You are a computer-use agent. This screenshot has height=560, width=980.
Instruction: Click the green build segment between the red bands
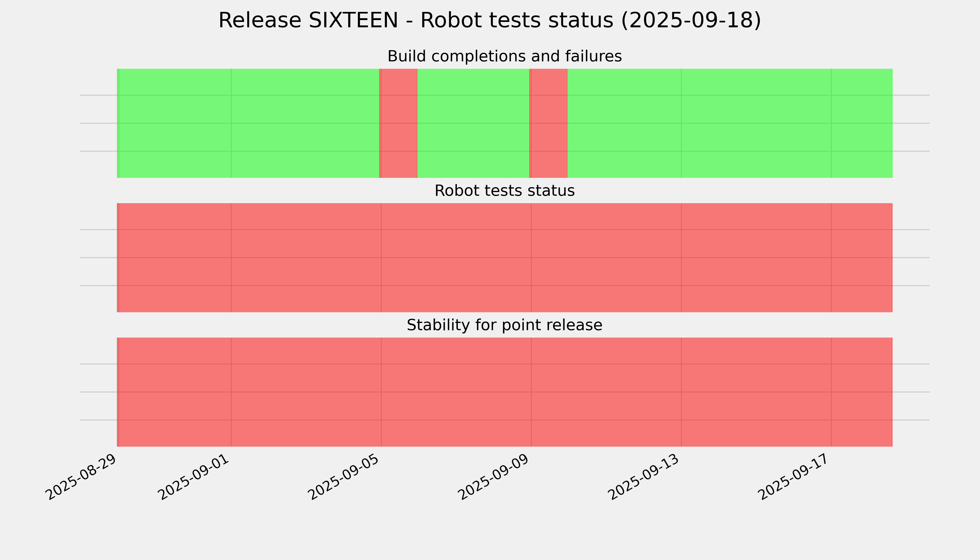473,123
